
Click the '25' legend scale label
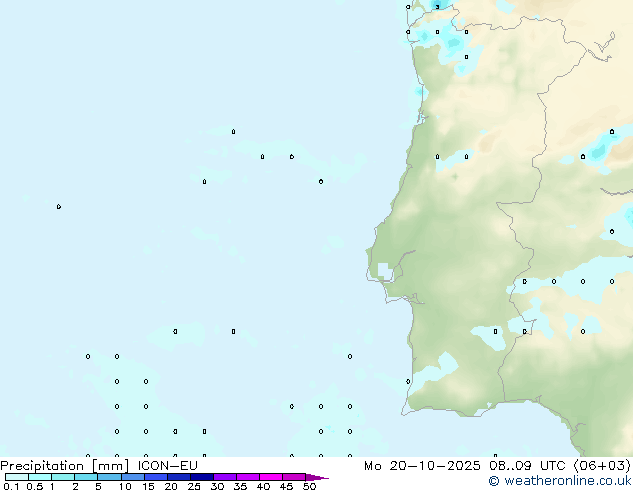(194, 486)
